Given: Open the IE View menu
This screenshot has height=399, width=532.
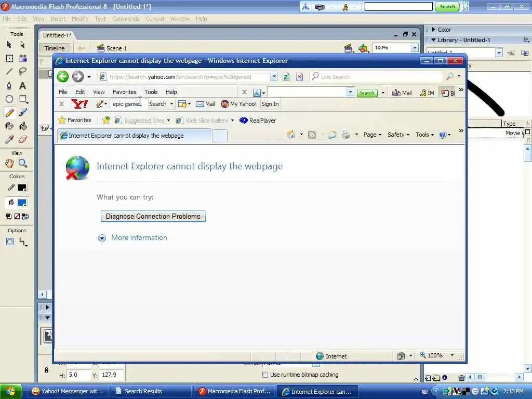Looking at the screenshot, I should (99, 92).
